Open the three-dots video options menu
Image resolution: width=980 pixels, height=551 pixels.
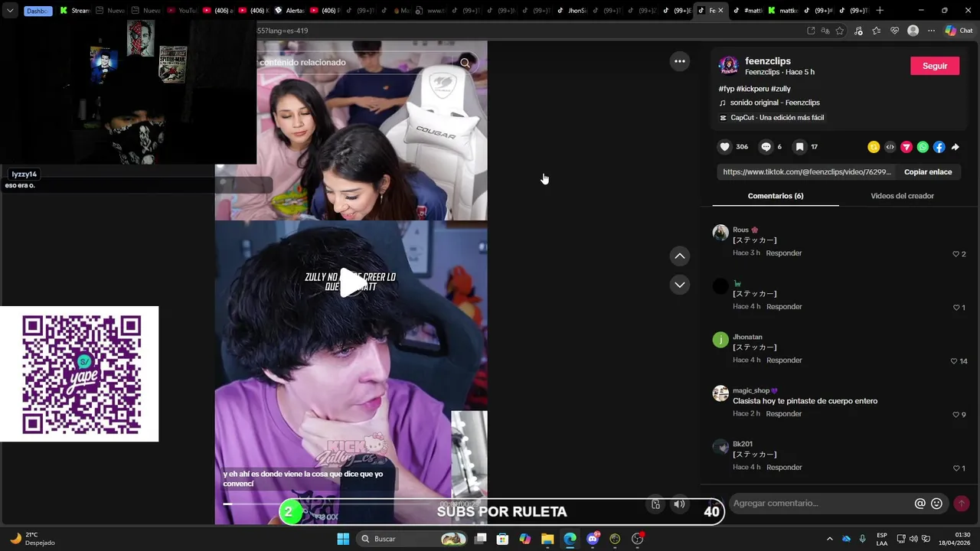pos(679,61)
